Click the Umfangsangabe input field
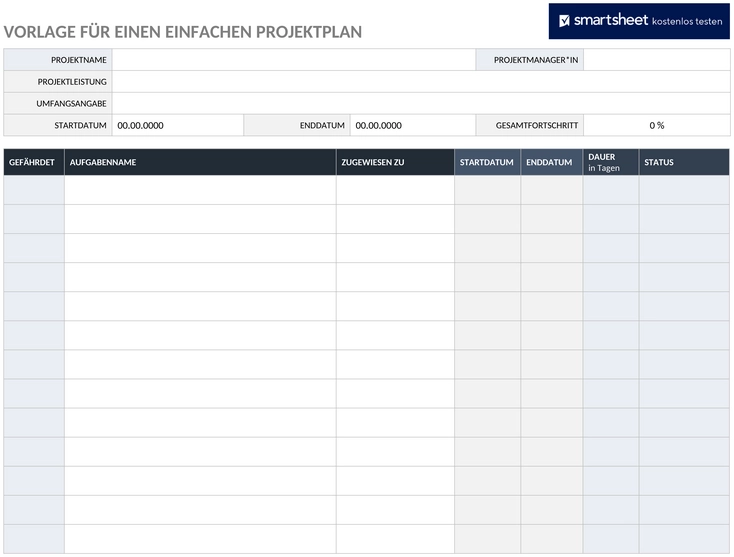Viewport: 734px width, 557px height. [421, 103]
